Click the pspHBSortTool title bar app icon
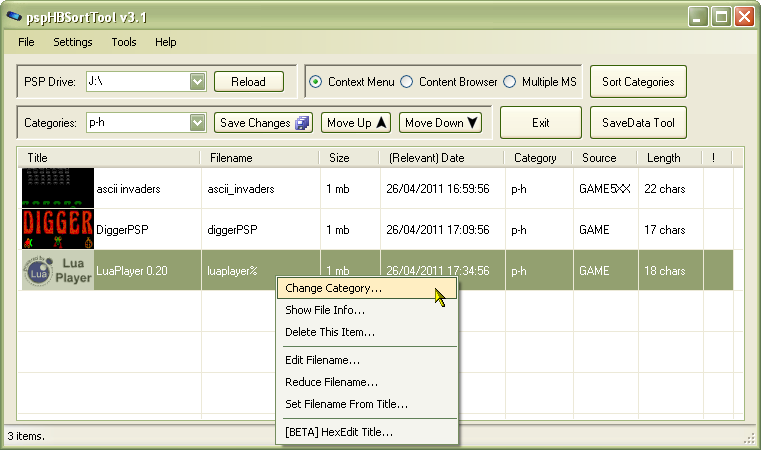 tap(14, 17)
